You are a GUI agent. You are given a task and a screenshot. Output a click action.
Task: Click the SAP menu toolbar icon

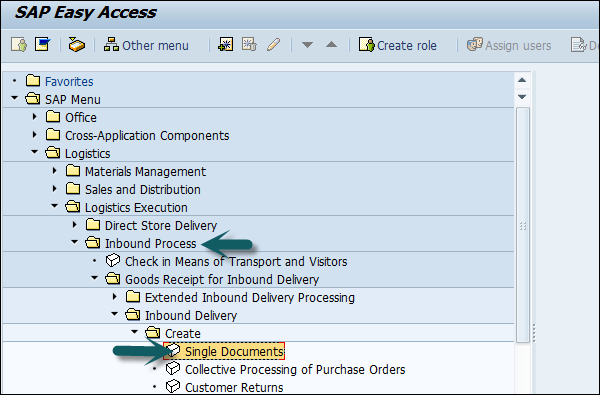42,45
